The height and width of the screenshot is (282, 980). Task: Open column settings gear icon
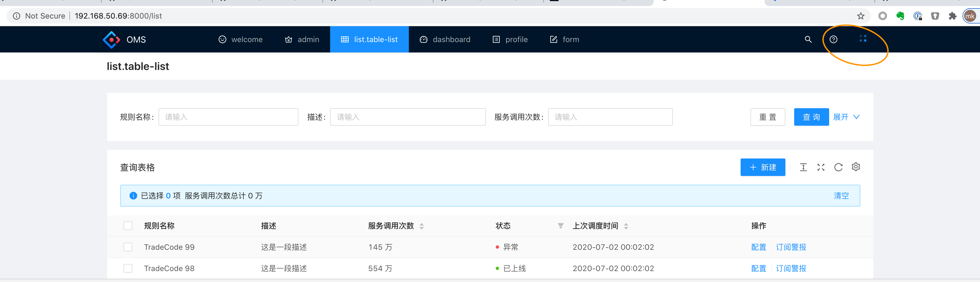[x=856, y=167]
